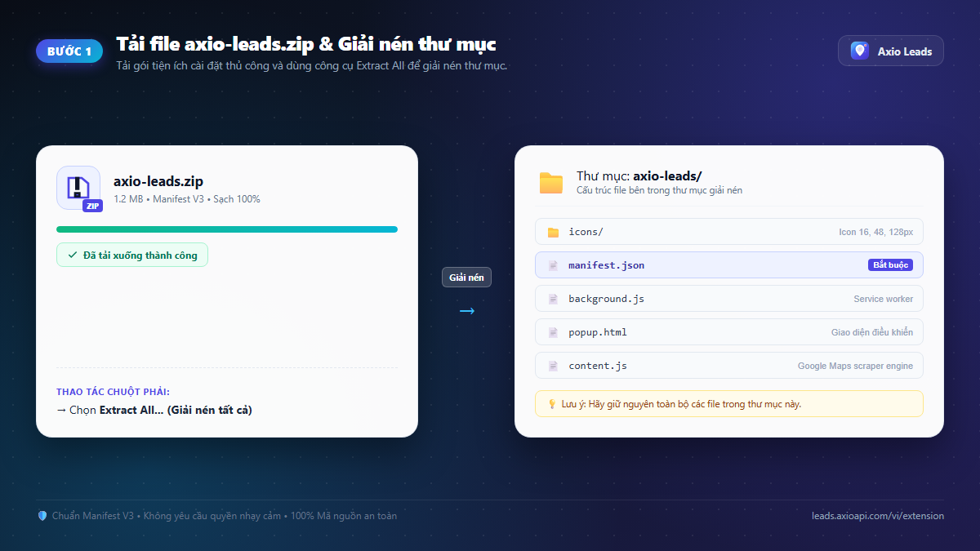Select the content.js file row
Screen dimensions: 980x551
(729, 366)
